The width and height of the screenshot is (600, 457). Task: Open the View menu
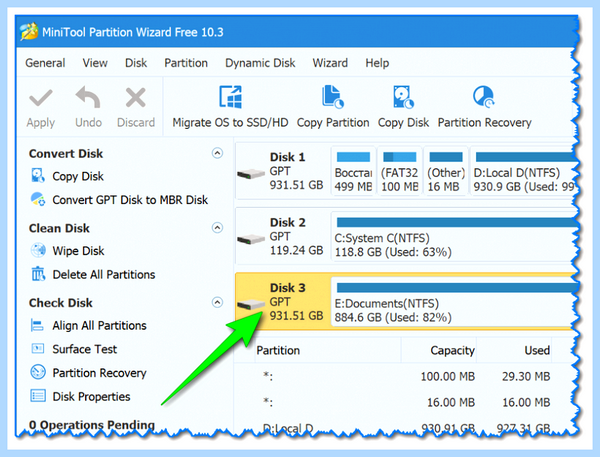[95, 63]
